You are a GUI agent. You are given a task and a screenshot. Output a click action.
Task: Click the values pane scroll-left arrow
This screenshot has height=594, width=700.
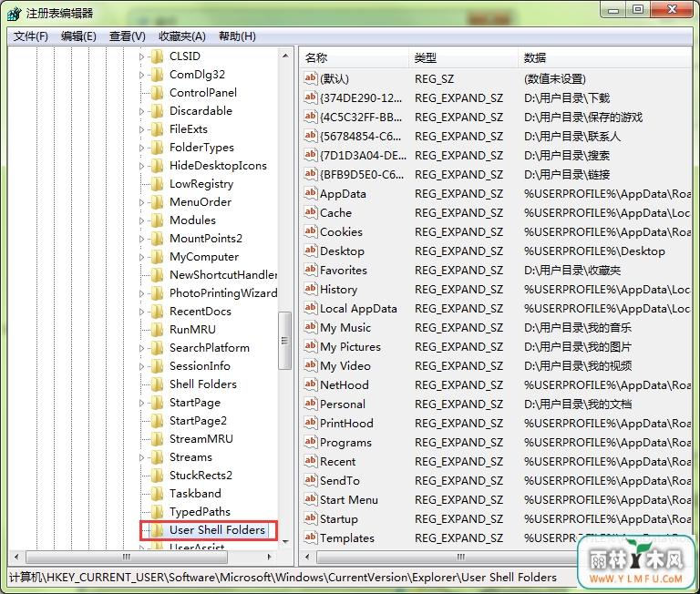(306, 557)
